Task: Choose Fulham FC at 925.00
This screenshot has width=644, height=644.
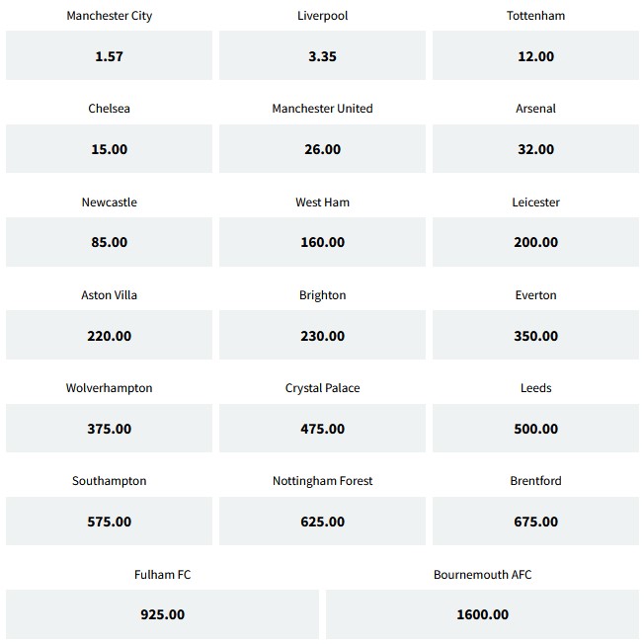Action: click(162, 614)
